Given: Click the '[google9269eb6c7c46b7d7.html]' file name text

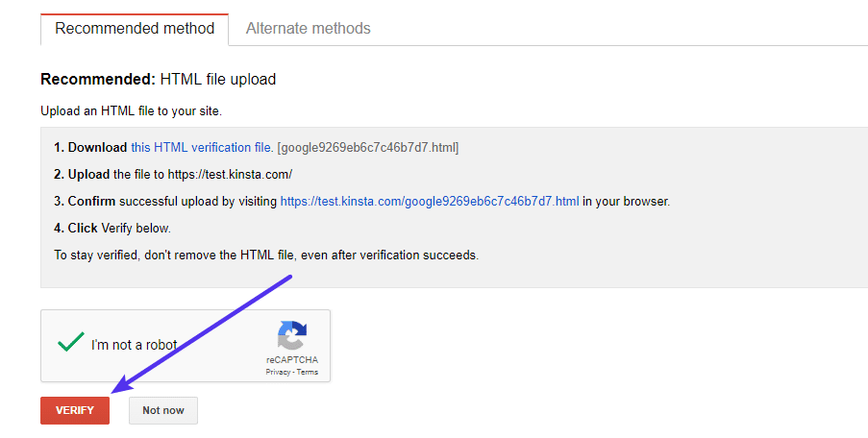Looking at the screenshot, I should point(368,148).
